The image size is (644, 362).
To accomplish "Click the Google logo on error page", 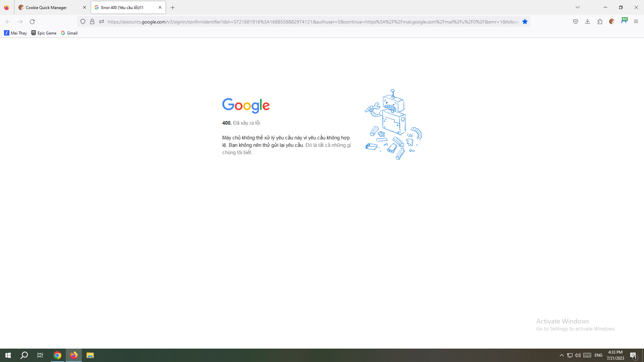I will pos(246,106).
